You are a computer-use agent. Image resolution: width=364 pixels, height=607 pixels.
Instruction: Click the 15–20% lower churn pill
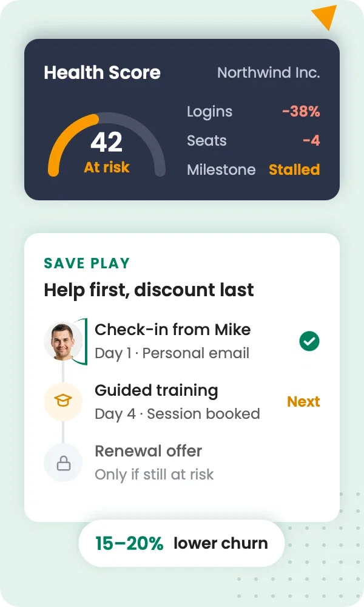[182, 543]
